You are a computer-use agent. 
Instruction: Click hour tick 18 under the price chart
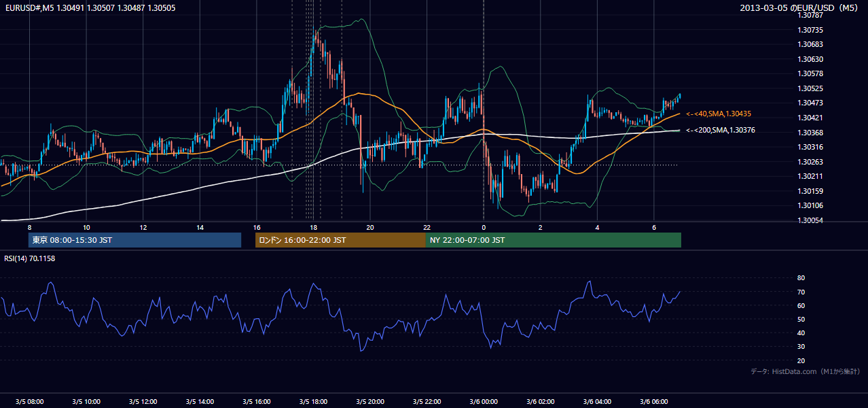tap(313, 227)
